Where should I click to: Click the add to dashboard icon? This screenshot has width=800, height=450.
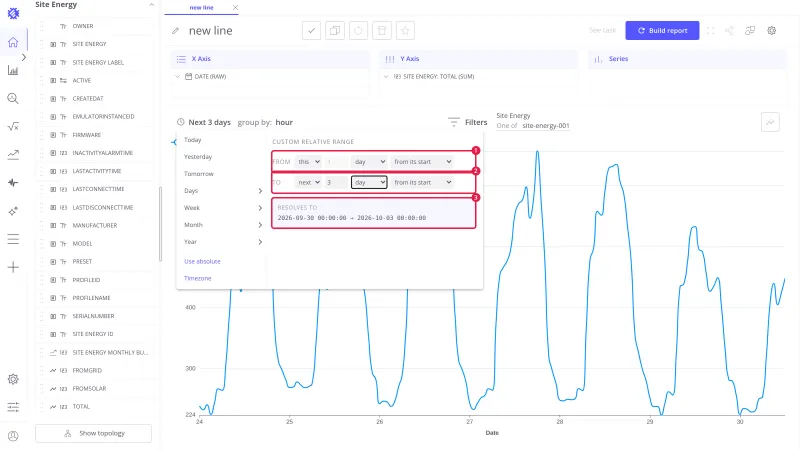click(x=750, y=31)
